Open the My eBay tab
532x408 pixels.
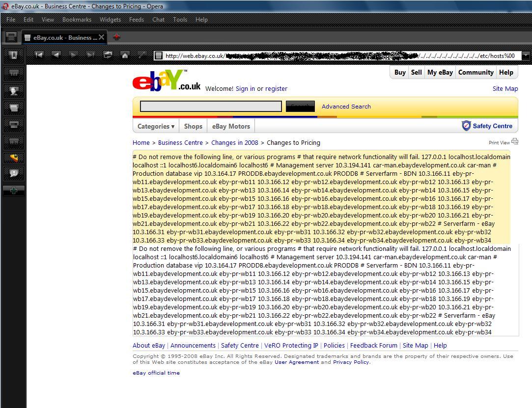coord(440,72)
